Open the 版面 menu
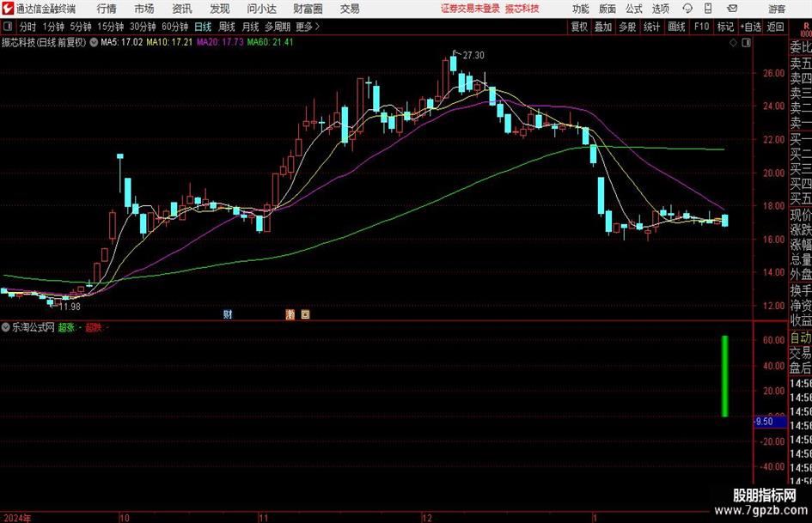The height and width of the screenshot is (523, 812). click(607, 9)
